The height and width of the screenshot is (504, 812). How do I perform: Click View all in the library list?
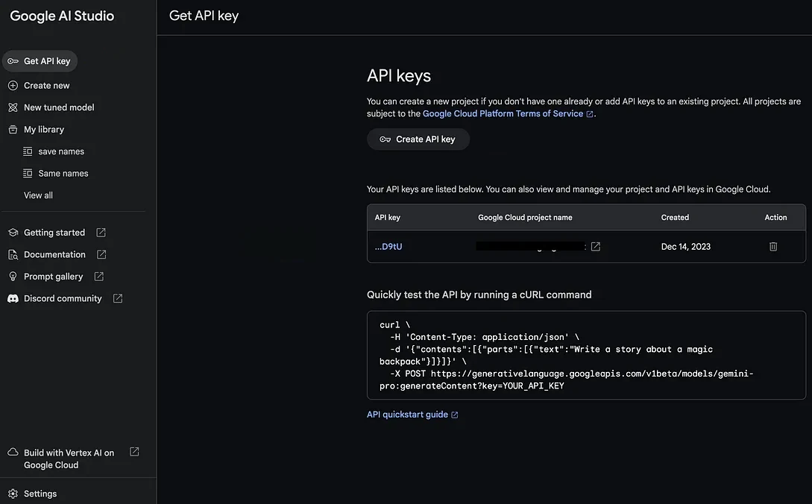pyautogui.click(x=38, y=195)
